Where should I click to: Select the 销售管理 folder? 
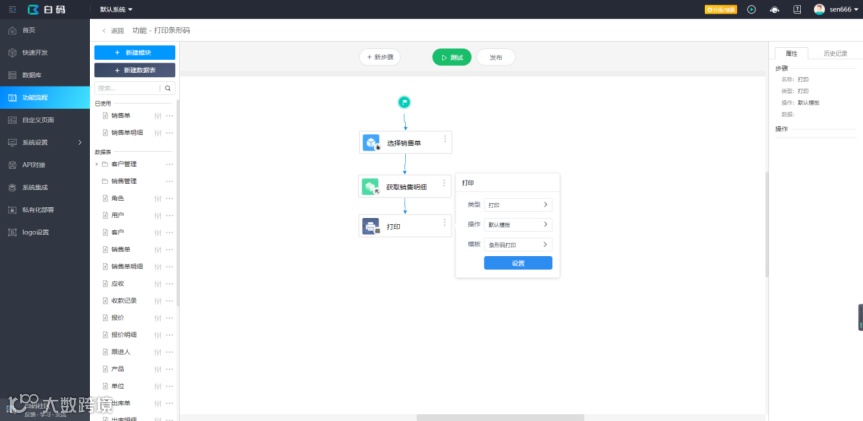(124, 181)
